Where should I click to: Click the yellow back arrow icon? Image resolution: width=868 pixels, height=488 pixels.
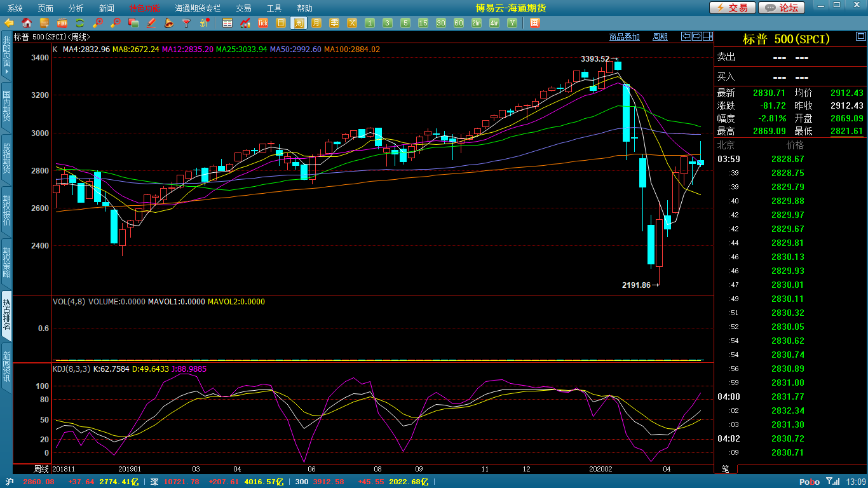[9, 23]
